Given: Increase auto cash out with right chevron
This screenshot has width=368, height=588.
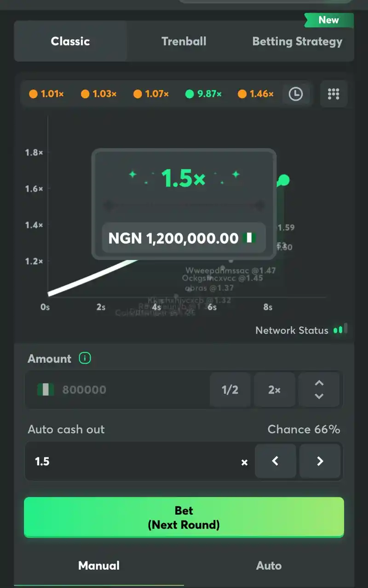Looking at the screenshot, I should click(320, 461).
